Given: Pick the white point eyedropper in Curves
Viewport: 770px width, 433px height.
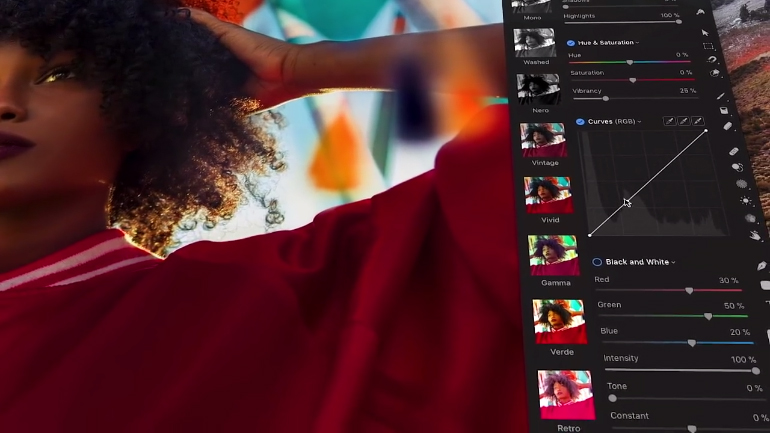Looking at the screenshot, I should click(x=698, y=121).
